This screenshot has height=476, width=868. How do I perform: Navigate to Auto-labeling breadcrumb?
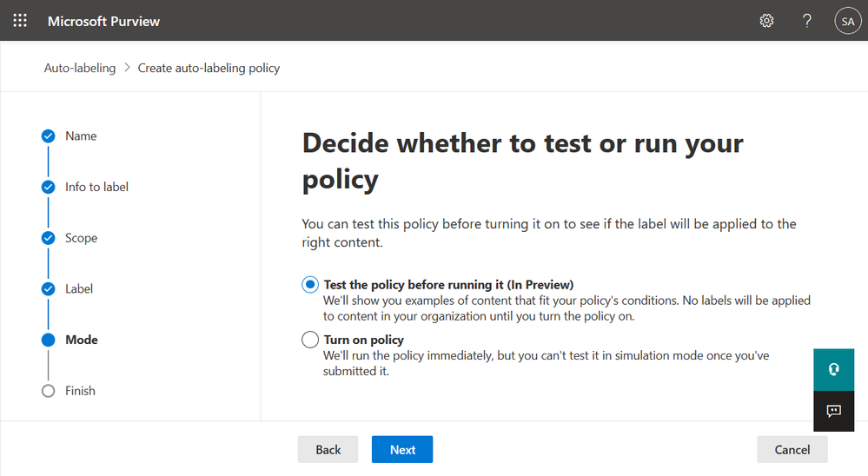(80, 68)
